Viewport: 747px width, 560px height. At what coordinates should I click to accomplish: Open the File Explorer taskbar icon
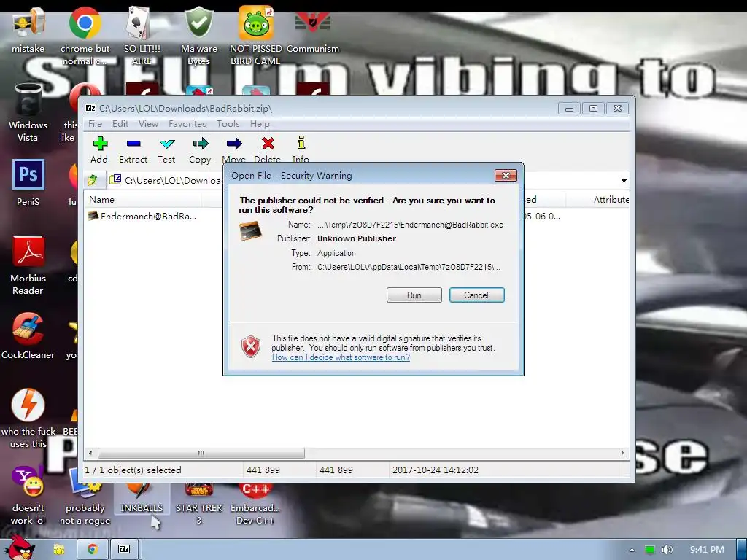click(x=58, y=549)
